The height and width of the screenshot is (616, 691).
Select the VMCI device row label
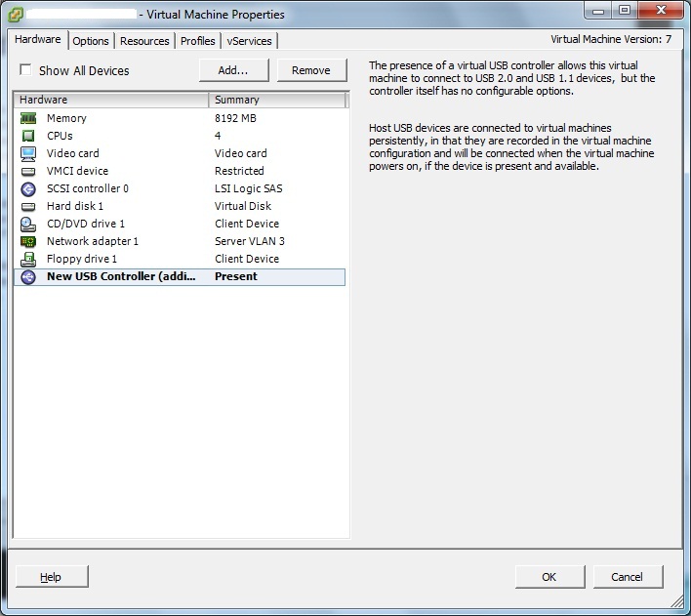coord(77,171)
